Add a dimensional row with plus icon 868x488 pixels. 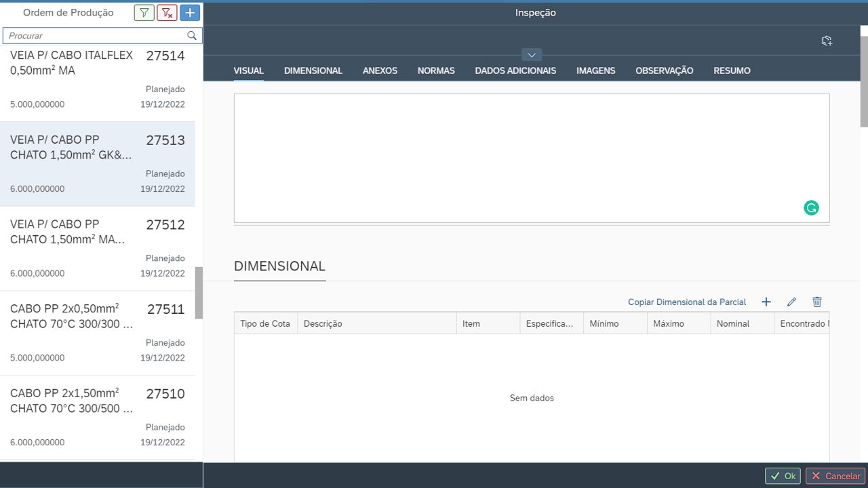[x=766, y=302]
